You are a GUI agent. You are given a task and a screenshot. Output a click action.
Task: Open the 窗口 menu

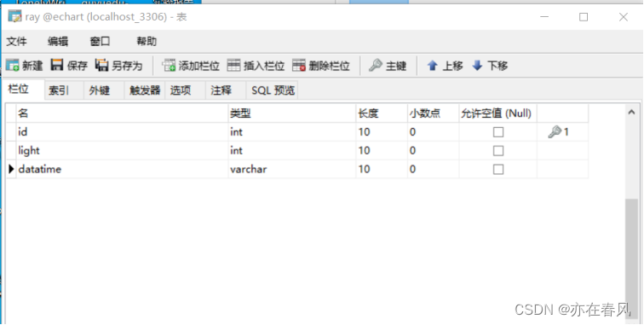click(100, 41)
